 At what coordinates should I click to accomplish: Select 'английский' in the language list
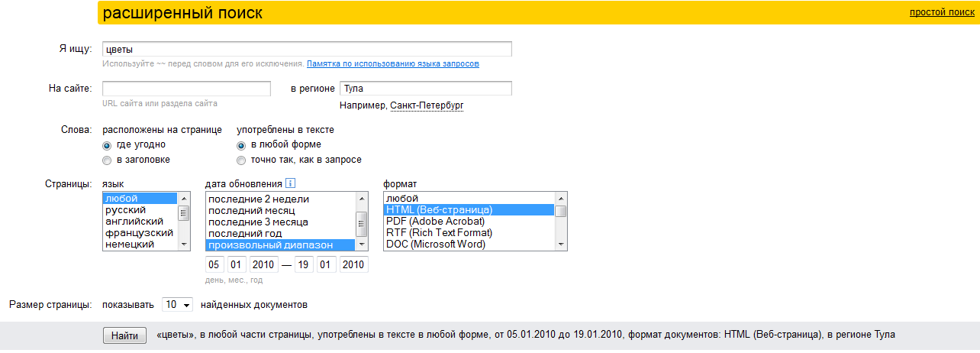tap(140, 222)
